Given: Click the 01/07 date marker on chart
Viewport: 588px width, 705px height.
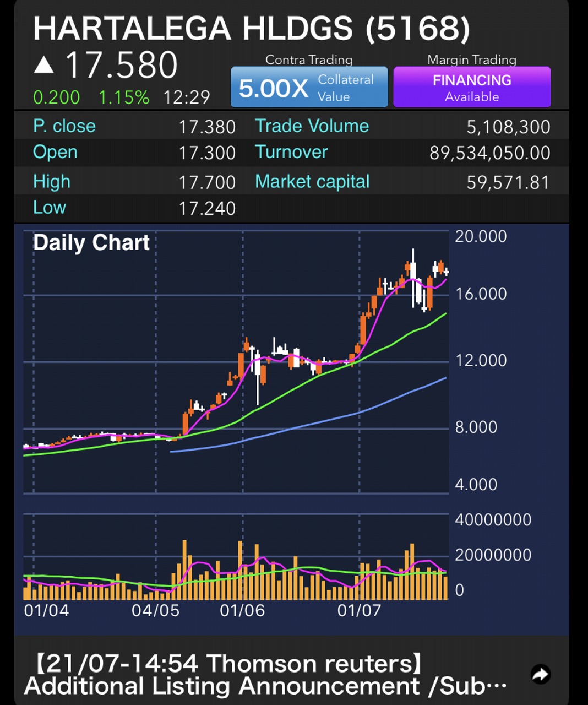Looking at the screenshot, I should (359, 610).
